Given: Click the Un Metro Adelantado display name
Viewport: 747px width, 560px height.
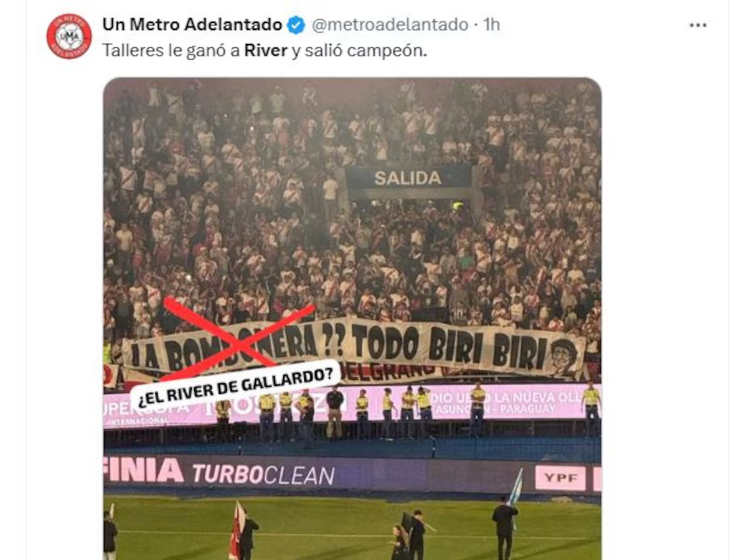Looking at the screenshot, I should click(192, 25).
